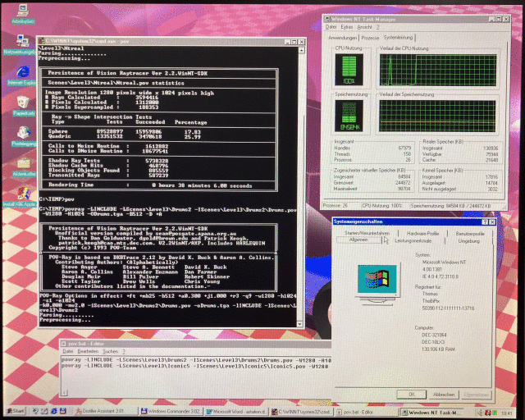Switch to Windows Commander taskbar item
This screenshot has width=525, height=420.
(x=171, y=411)
